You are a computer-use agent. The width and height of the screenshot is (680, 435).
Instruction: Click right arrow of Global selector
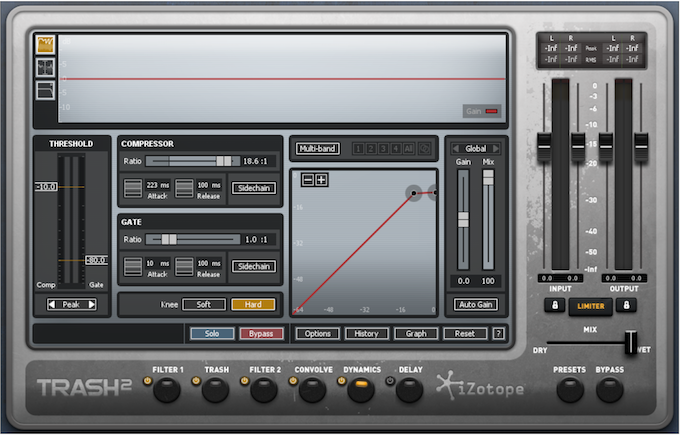point(496,149)
